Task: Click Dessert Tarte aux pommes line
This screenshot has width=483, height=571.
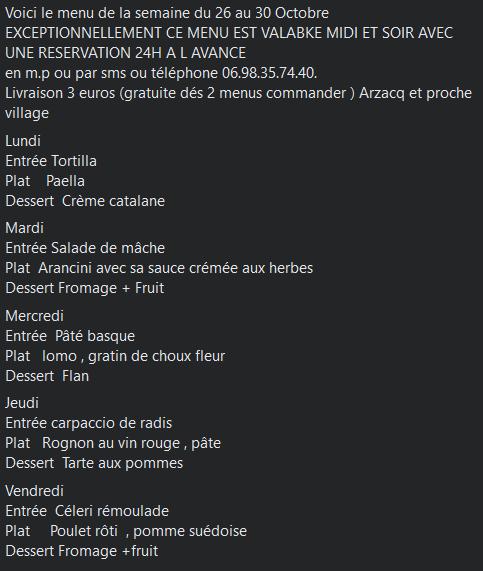Action: [x=94, y=463]
